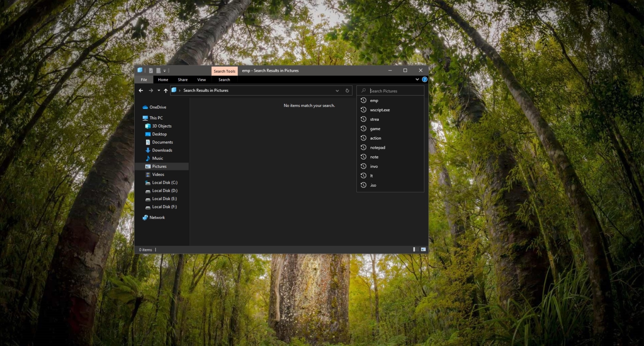Open the File menu
644x346 pixels.
tap(144, 79)
